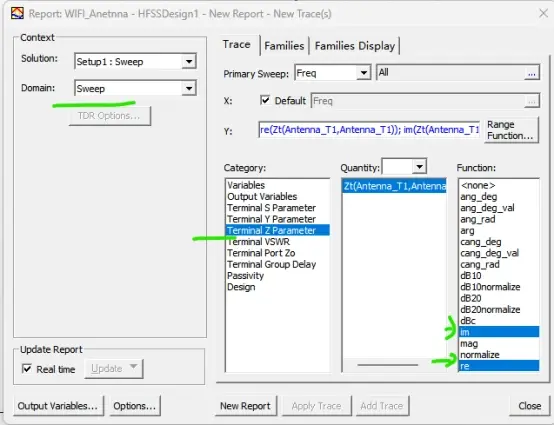This screenshot has height=425, width=554.
Task: Select the dB20normalize function
Action: click(490, 309)
